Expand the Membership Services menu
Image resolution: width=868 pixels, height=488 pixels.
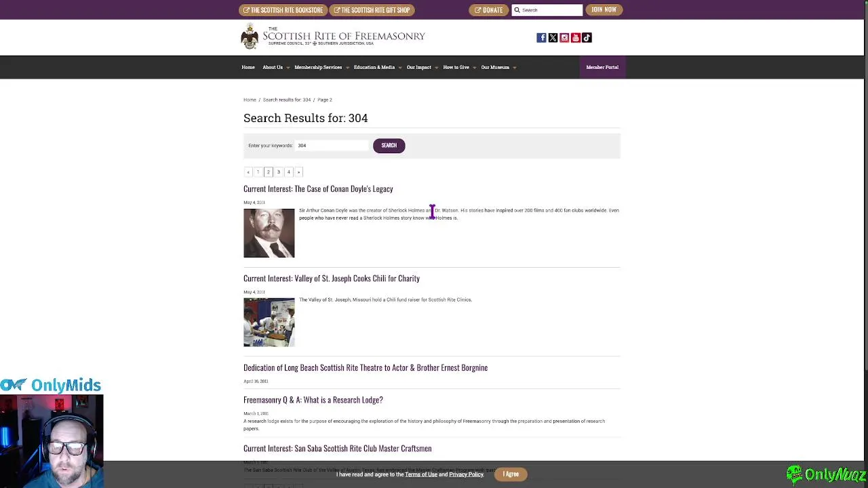pos(321,67)
